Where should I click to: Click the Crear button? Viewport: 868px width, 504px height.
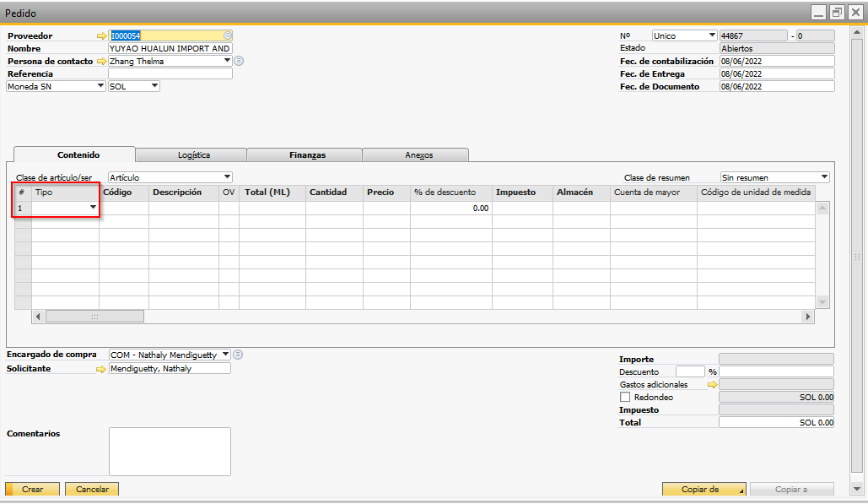point(32,489)
